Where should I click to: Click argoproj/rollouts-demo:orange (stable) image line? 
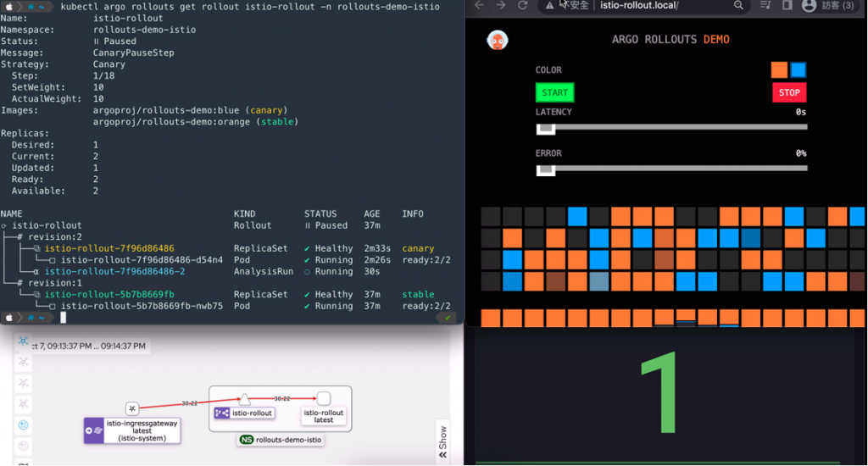coord(196,122)
